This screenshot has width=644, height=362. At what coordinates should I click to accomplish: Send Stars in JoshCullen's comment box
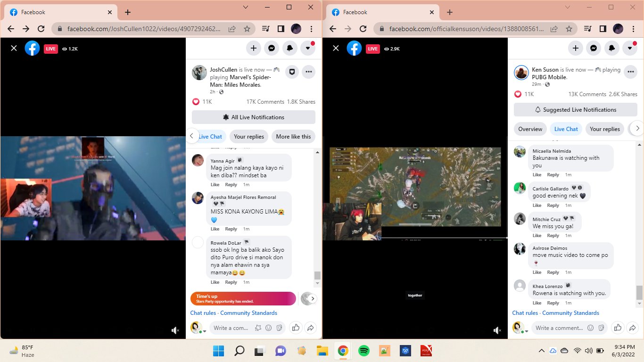pyautogui.click(x=258, y=328)
